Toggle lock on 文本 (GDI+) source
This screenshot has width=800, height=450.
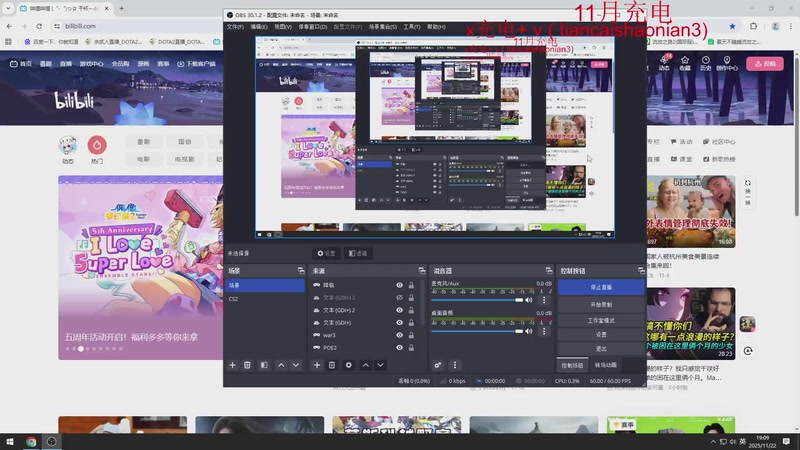point(411,322)
